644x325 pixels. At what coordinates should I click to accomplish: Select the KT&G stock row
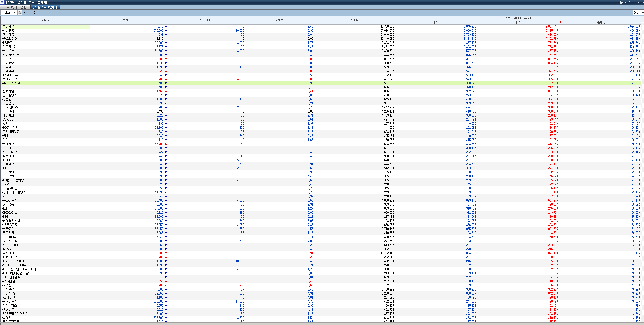coord(321,249)
